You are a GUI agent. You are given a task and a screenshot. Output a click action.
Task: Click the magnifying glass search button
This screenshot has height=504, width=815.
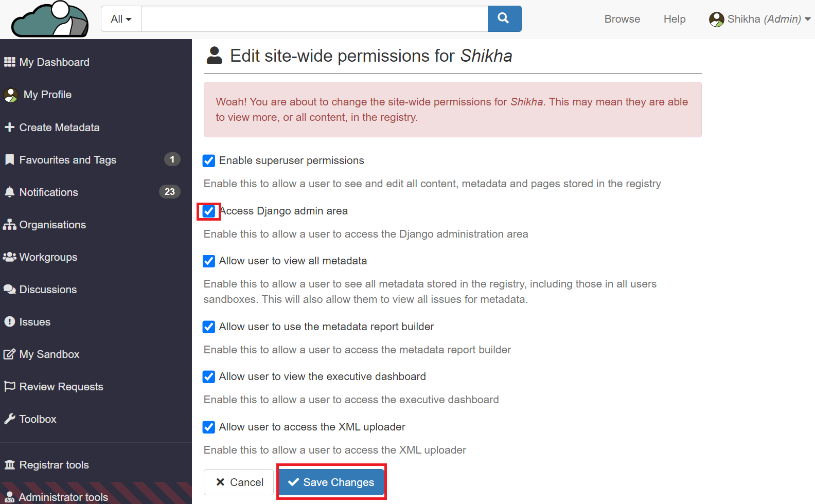(504, 19)
